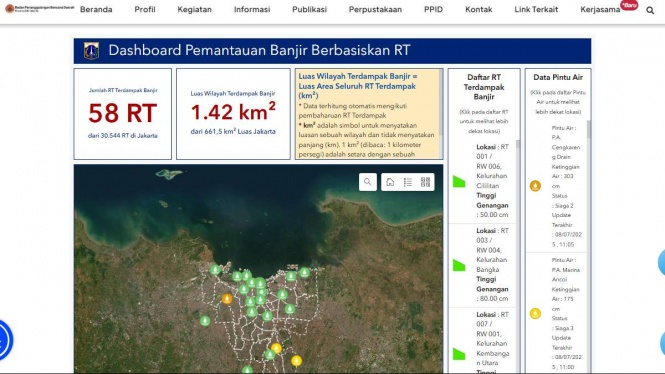Click orange drop icon for Cengkareng Drain
665x374 pixels.
(x=535, y=186)
